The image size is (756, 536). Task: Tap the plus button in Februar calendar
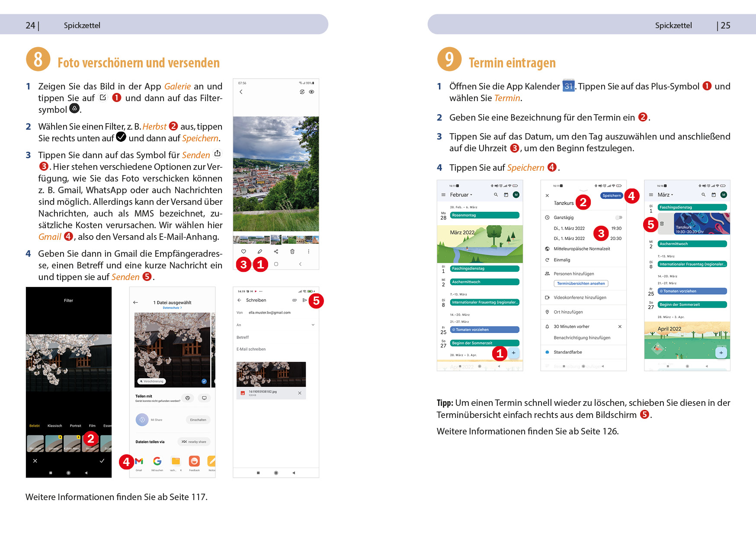tap(513, 353)
